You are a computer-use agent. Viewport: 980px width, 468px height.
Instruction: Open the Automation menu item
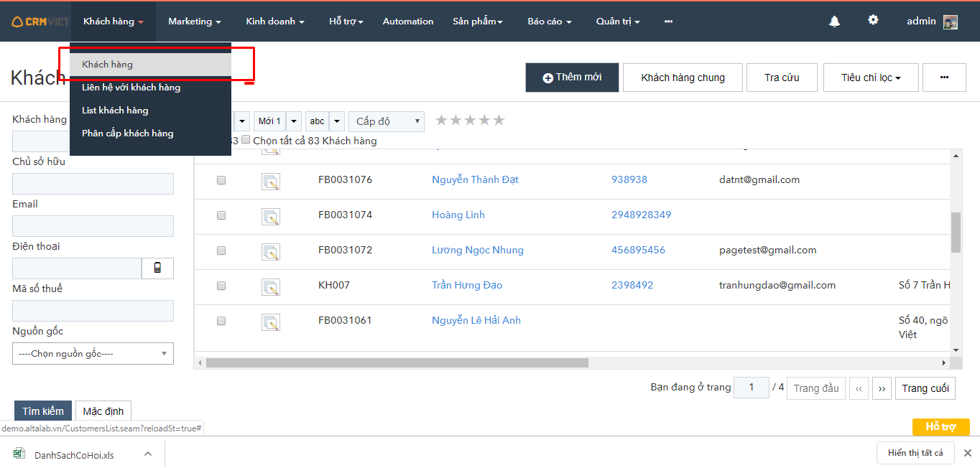pyautogui.click(x=408, y=22)
